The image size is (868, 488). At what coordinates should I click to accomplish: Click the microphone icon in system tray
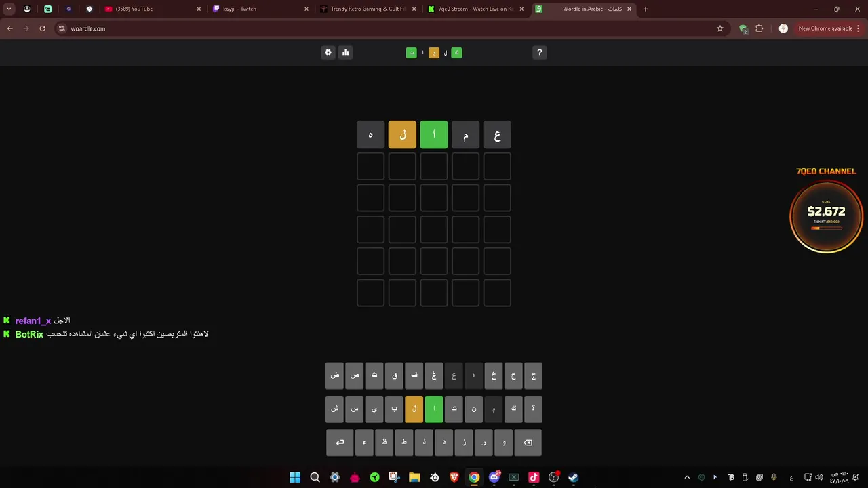click(x=774, y=477)
